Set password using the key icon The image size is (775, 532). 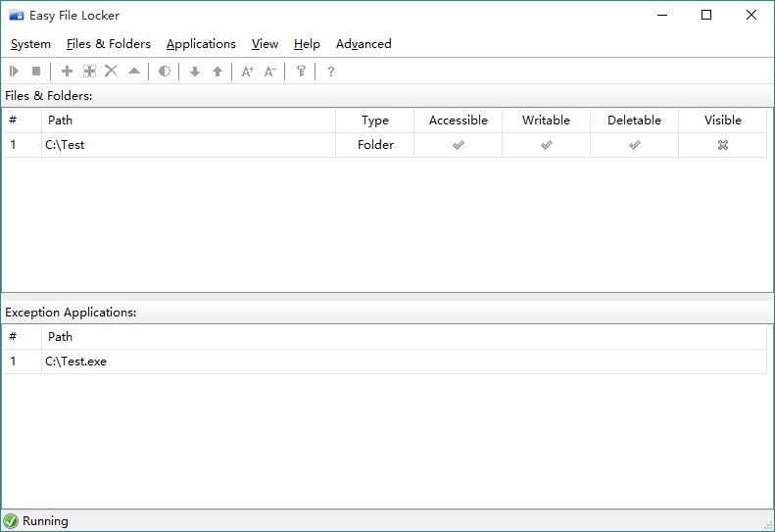click(301, 72)
